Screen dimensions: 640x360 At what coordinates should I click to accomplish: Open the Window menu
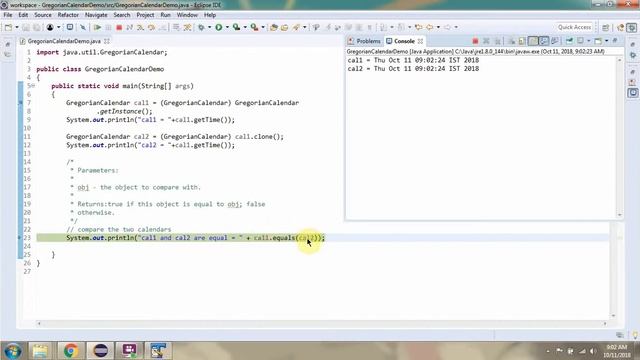point(187,15)
